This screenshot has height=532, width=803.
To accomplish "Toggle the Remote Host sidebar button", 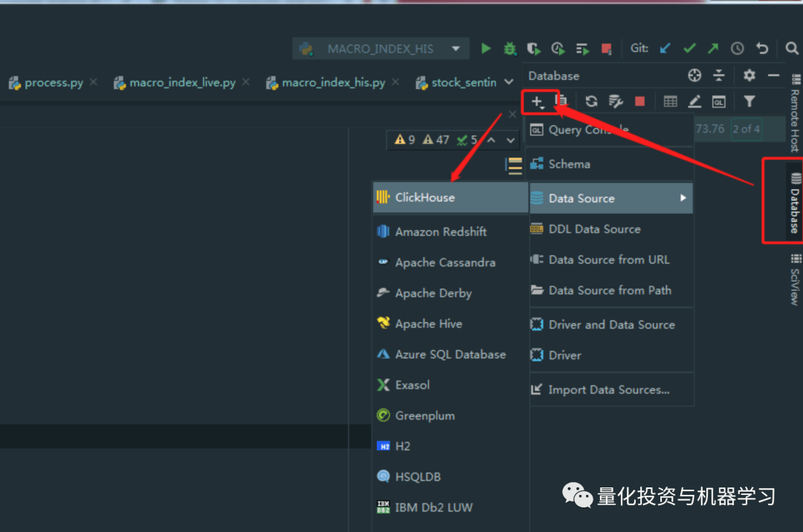I will pyautogui.click(x=795, y=114).
